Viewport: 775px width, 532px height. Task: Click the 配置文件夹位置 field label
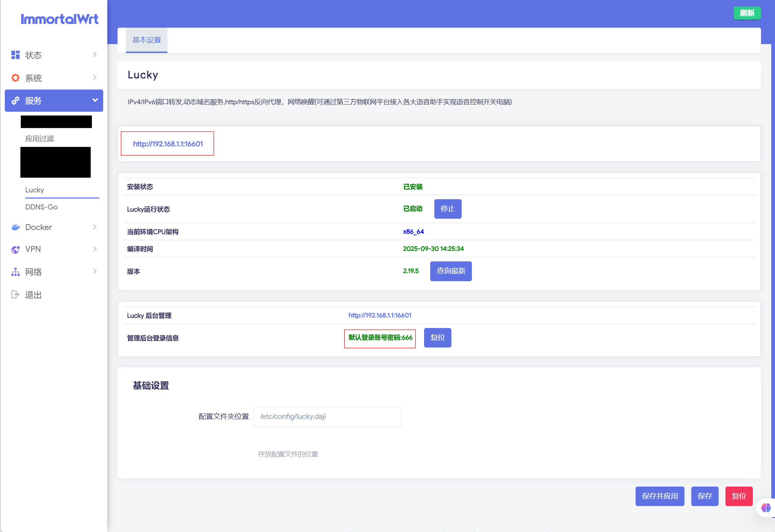223,417
